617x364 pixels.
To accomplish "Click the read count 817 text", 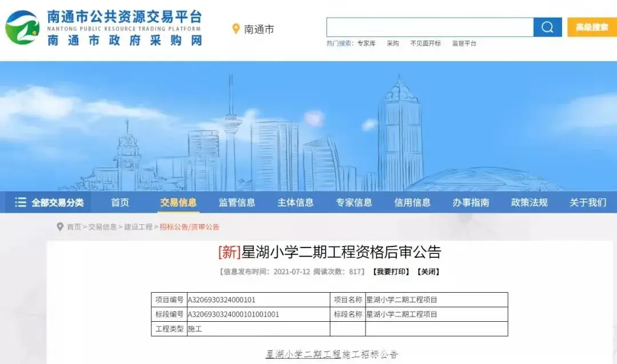I will click(x=355, y=272).
